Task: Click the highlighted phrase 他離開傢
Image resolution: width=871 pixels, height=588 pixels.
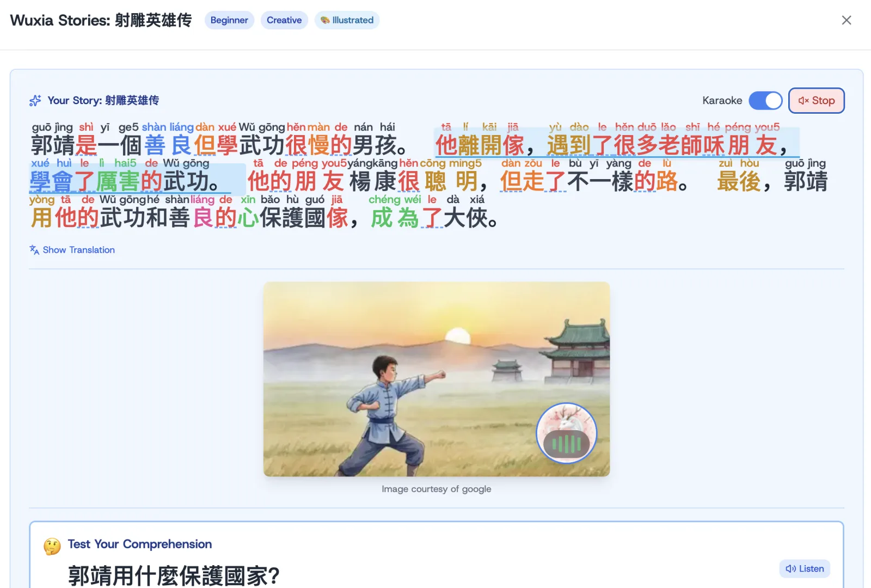Action: 478,145
